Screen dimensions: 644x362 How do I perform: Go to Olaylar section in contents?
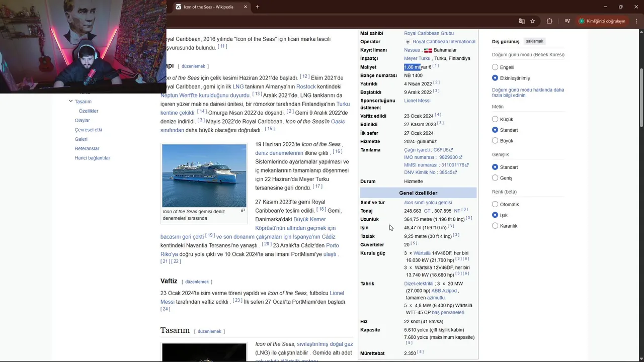[82, 121]
